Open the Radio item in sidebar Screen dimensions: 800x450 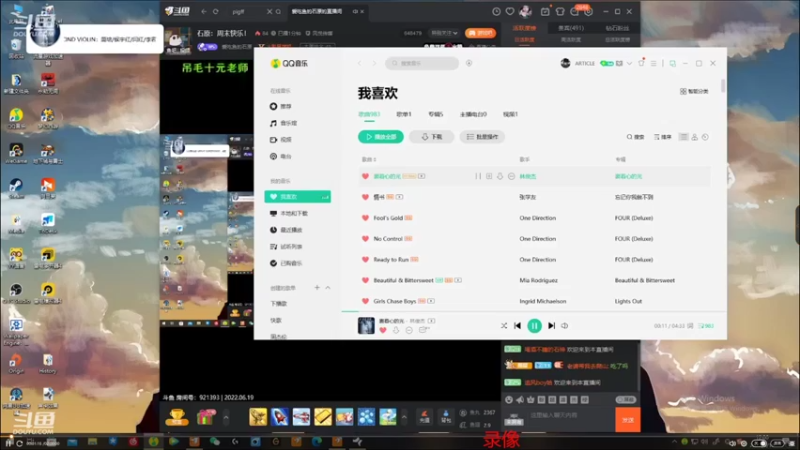pos(281,156)
